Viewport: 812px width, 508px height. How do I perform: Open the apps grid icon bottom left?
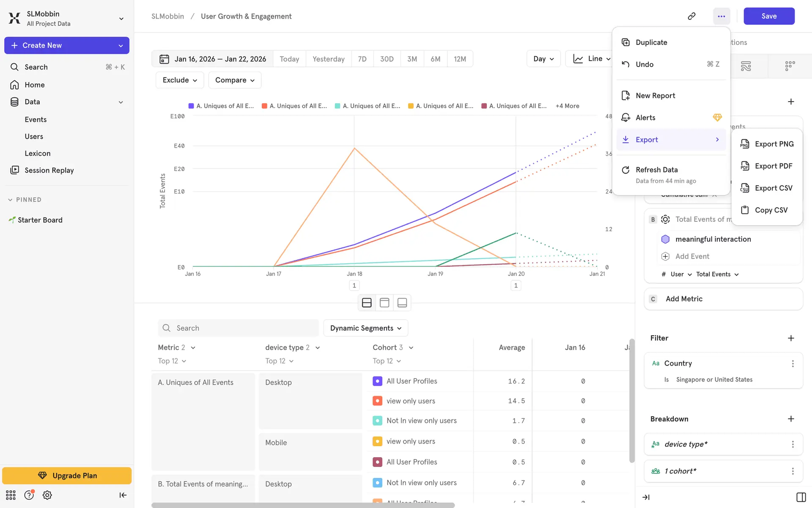pyautogui.click(x=11, y=495)
